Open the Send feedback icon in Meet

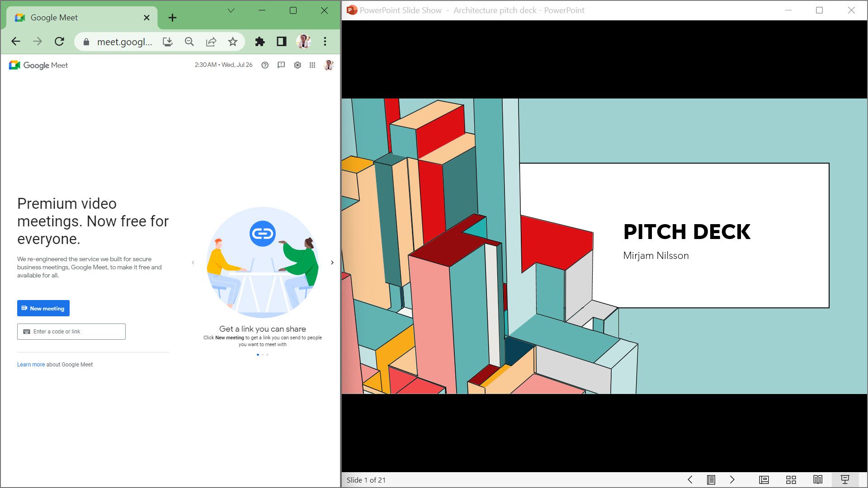coord(281,65)
